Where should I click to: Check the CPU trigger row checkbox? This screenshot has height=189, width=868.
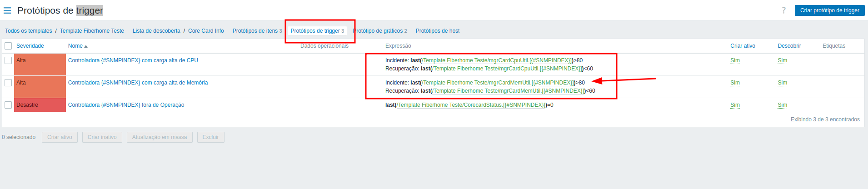tap(8, 60)
